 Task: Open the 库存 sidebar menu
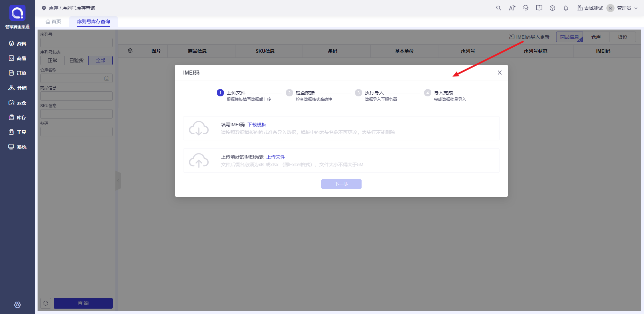[17, 117]
